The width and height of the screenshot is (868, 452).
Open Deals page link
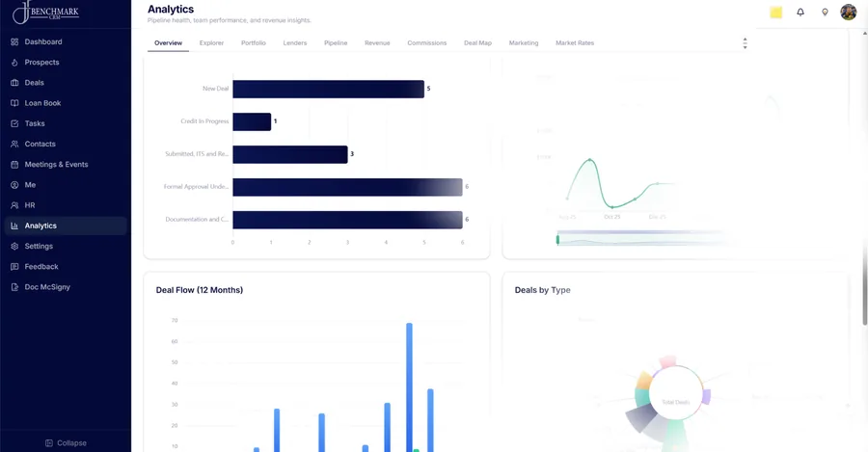coord(35,83)
